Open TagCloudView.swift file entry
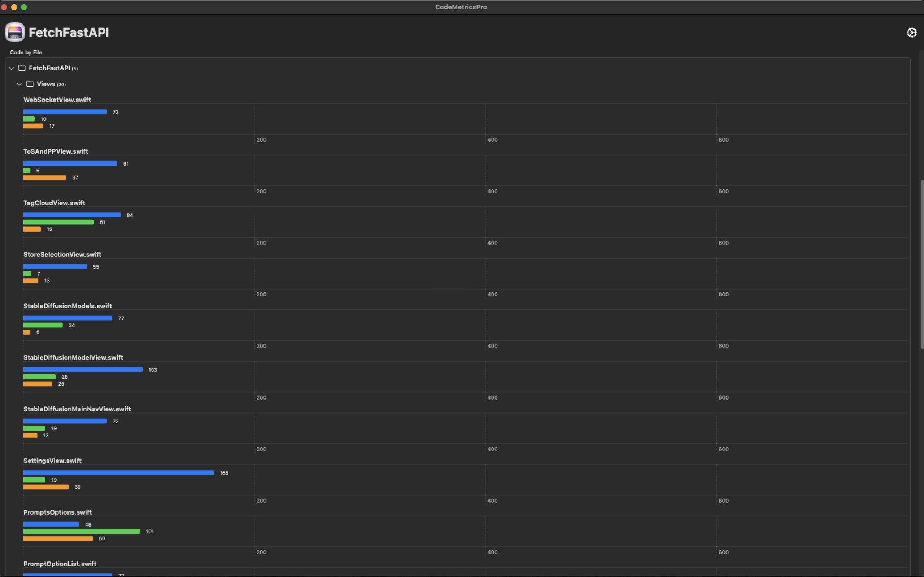924x577 pixels. (x=54, y=203)
